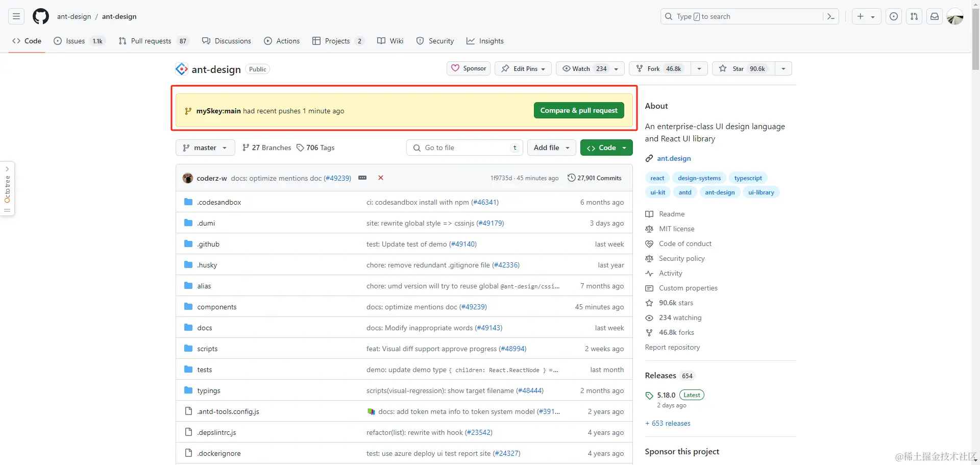Open the Octotree side panel
Viewport: 980px width, 465px height.
pyautogui.click(x=7, y=189)
